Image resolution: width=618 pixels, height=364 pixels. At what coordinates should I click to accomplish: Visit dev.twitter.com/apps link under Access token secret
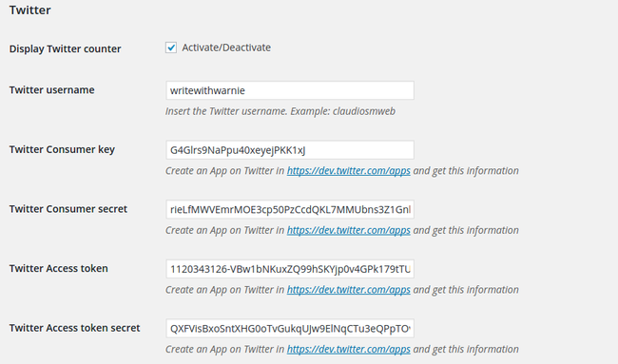pyautogui.click(x=348, y=350)
